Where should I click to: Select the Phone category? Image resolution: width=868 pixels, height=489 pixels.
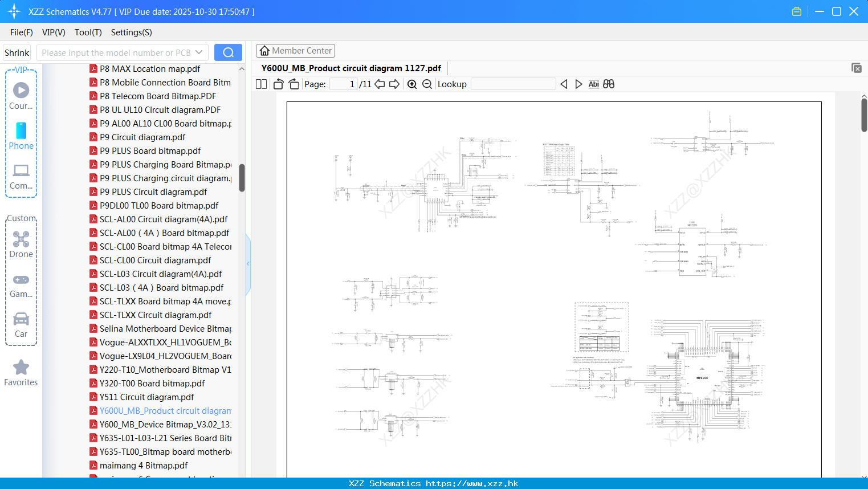click(21, 136)
